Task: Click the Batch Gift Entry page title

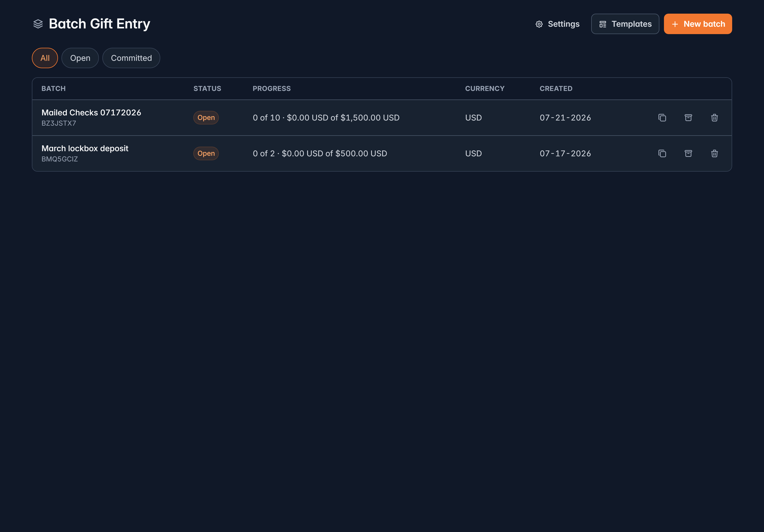Action: (99, 24)
